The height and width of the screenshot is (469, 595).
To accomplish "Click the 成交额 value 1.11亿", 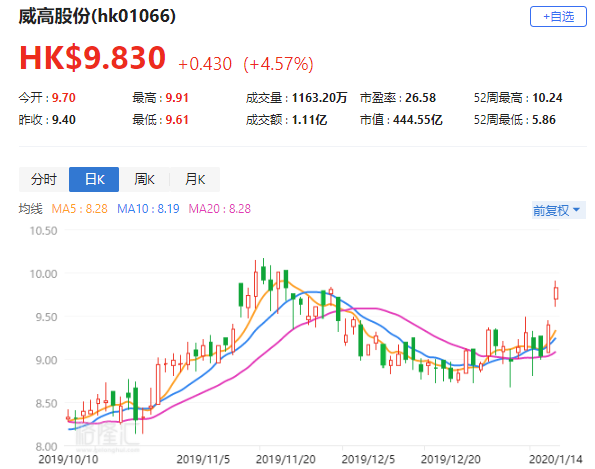I will 309,120.
